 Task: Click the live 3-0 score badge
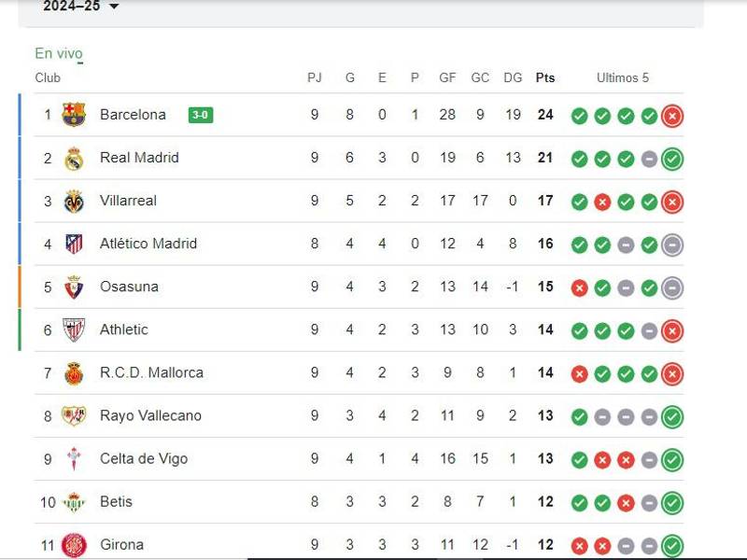click(x=200, y=115)
